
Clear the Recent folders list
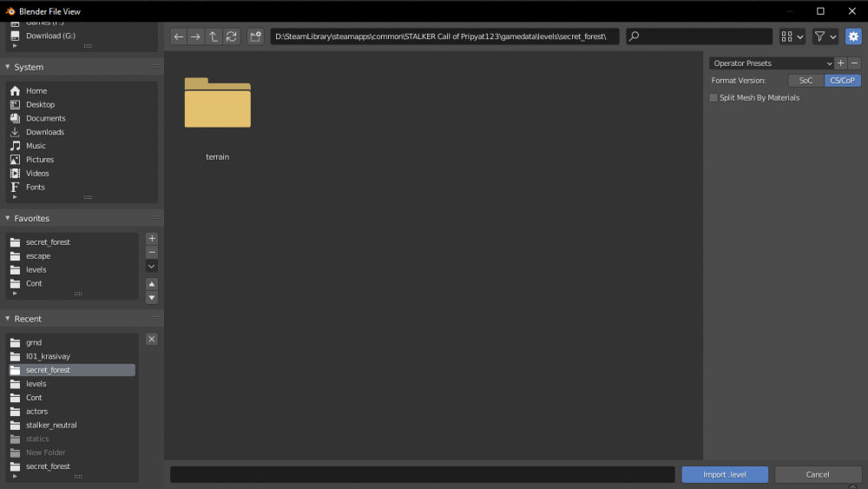pos(152,339)
